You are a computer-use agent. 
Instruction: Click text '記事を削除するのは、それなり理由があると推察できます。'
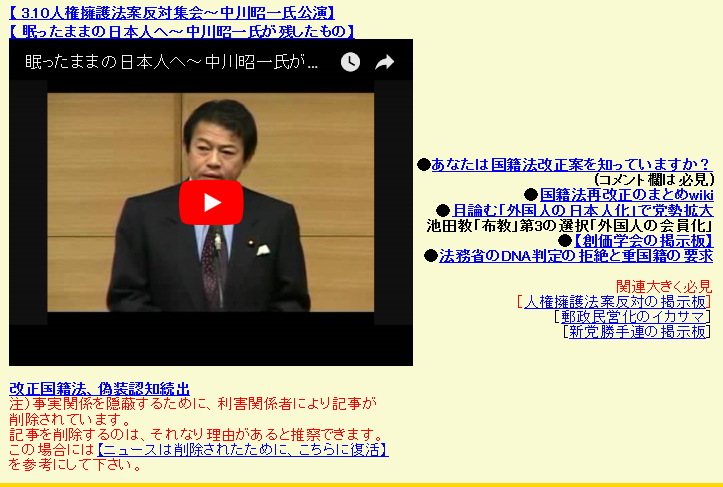[x=197, y=434]
